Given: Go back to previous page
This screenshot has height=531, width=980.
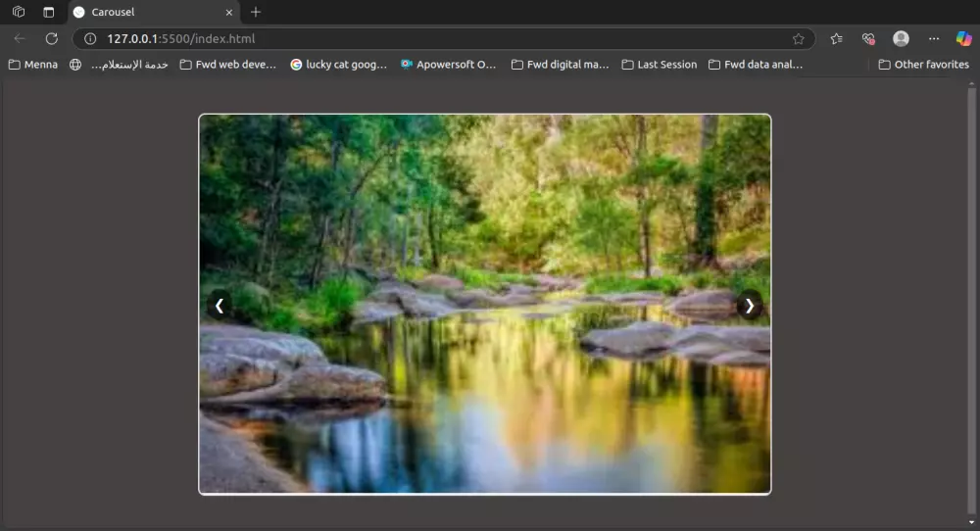Looking at the screenshot, I should [20, 39].
